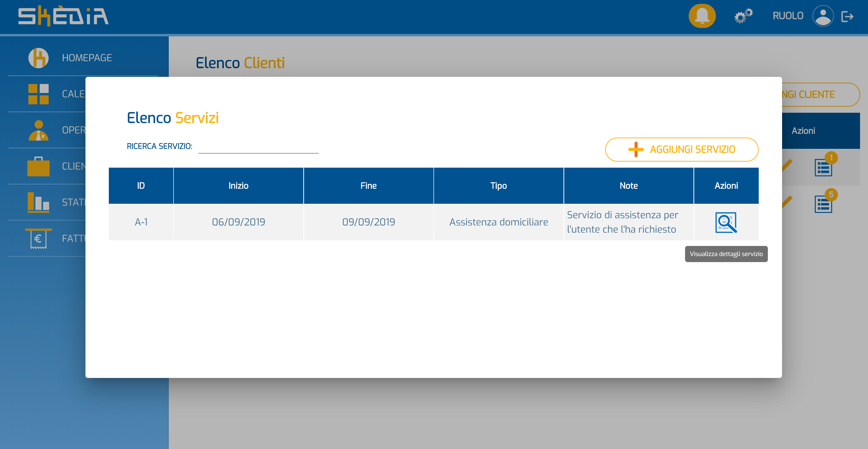Viewport: 868px width, 449px height.
Task: Select the A-1 ID cell
Action: pyautogui.click(x=141, y=222)
